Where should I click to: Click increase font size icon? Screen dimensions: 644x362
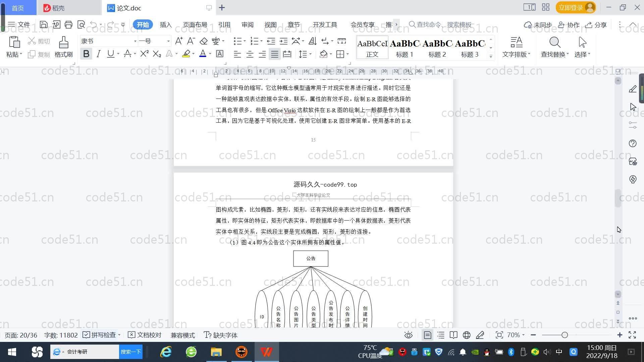click(x=179, y=41)
